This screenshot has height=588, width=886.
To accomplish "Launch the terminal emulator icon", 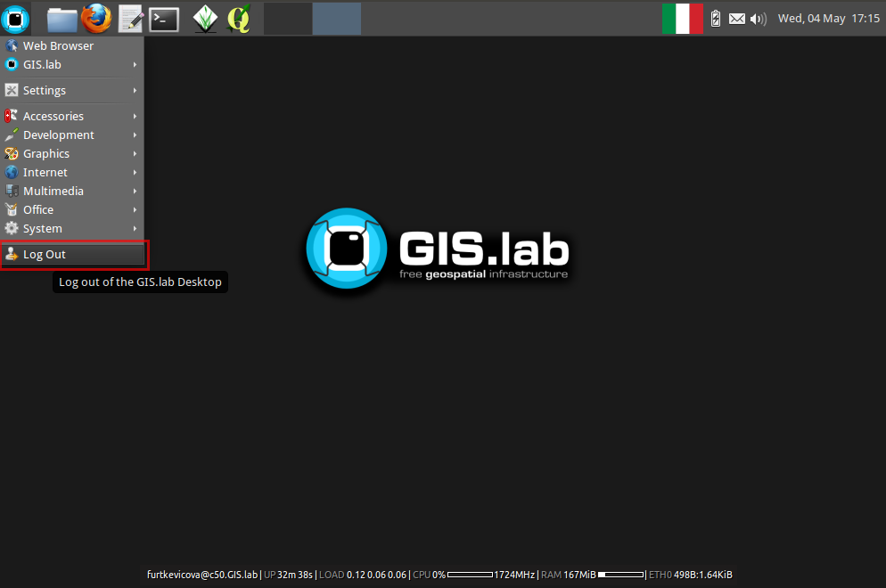I will click(164, 20).
